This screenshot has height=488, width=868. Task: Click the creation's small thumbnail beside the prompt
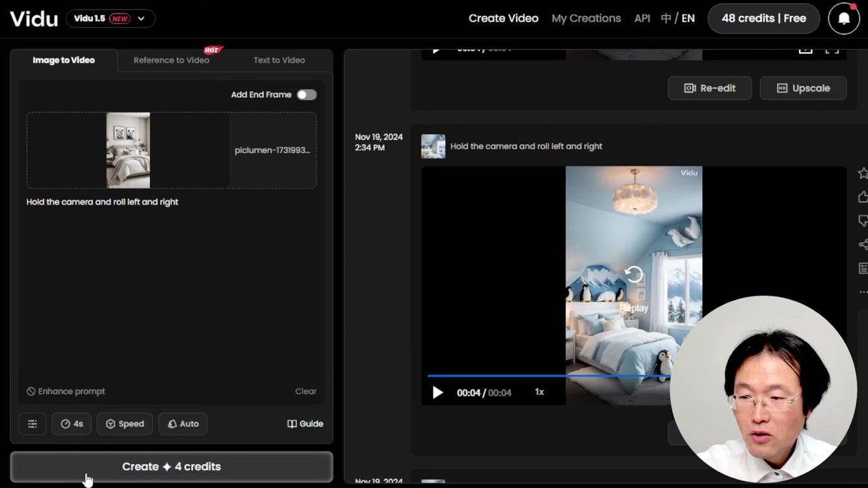coord(433,147)
